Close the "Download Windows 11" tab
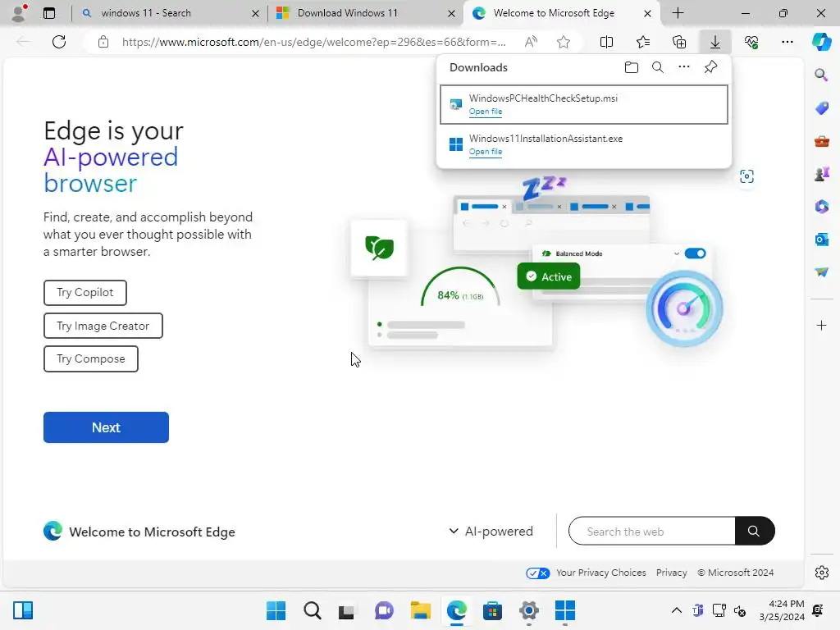The image size is (840, 630). 452,13
